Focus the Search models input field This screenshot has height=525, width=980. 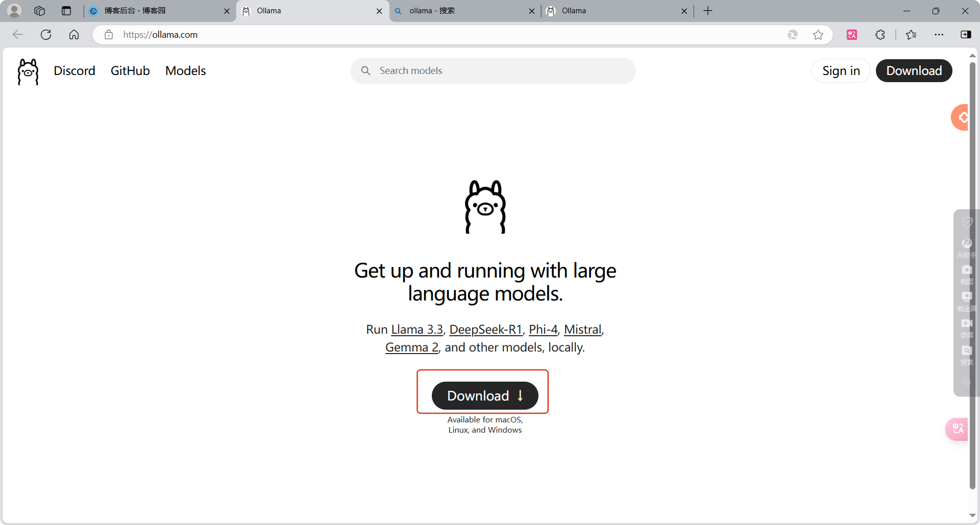[x=493, y=71]
